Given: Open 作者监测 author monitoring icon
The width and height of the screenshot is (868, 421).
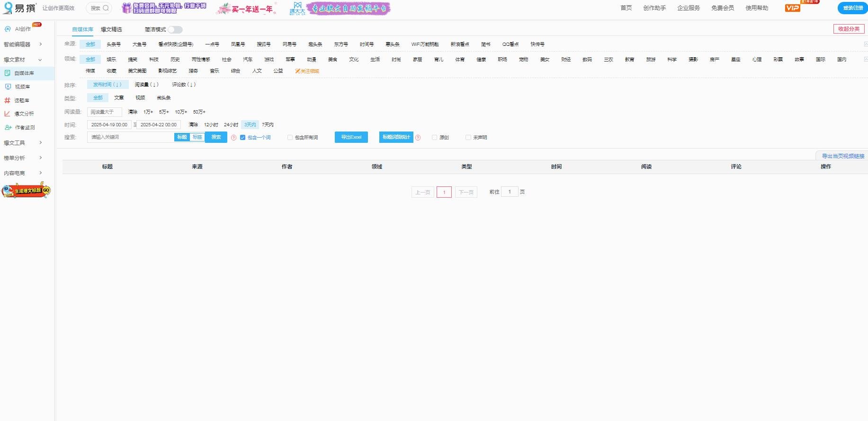Looking at the screenshot, I should [8, 127].
